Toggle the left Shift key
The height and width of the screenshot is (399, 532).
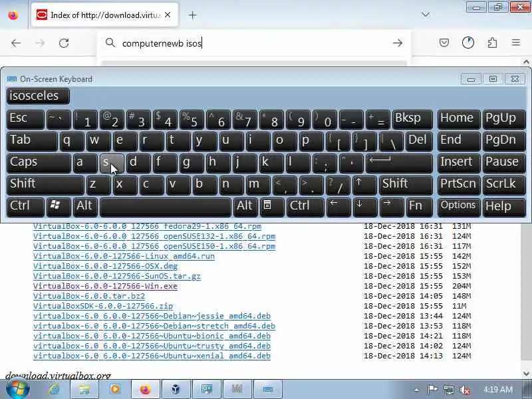click(45, 185)
